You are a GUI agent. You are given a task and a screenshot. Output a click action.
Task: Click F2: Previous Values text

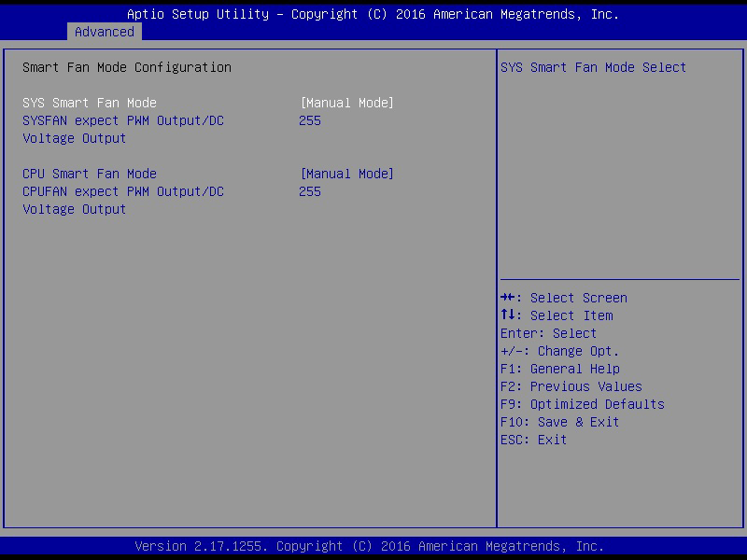(571, 386)
